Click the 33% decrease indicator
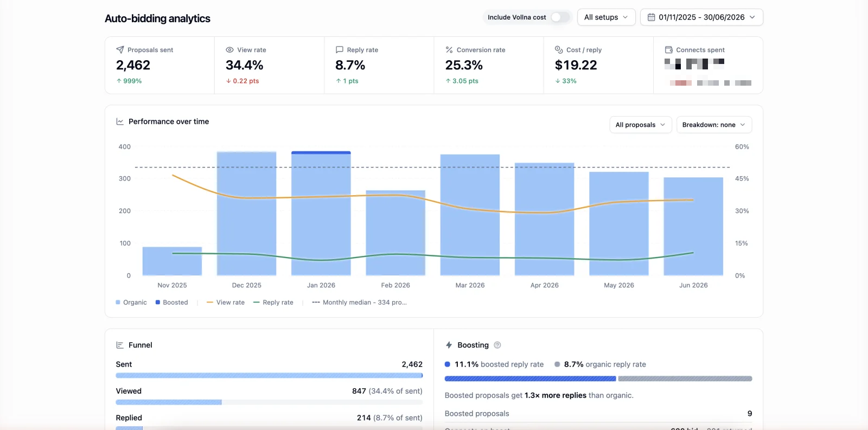This screenshot has width=868, height=430. pyautogui.click(x=566, y=81)
